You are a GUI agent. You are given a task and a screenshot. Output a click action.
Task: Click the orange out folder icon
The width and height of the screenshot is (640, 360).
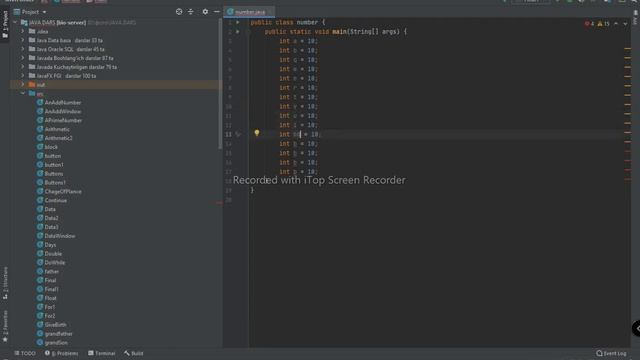pos(32,84)
